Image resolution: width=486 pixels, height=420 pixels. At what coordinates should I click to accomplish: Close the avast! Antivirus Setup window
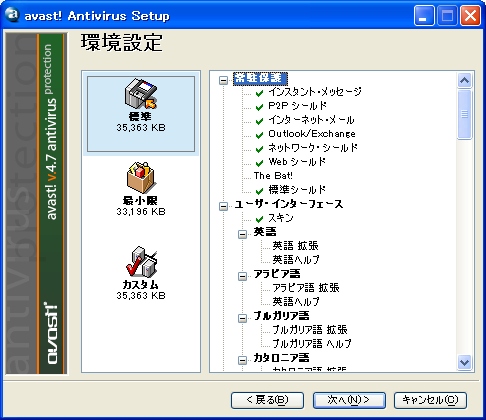click(470, 16)
